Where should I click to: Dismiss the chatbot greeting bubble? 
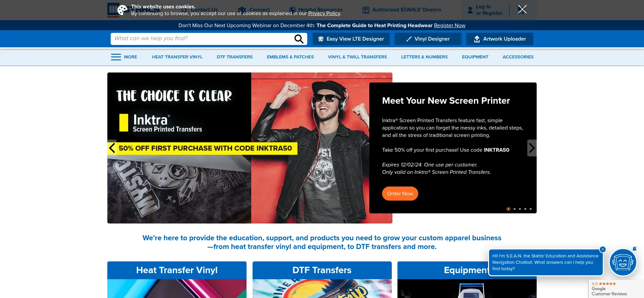coord(603,249)
